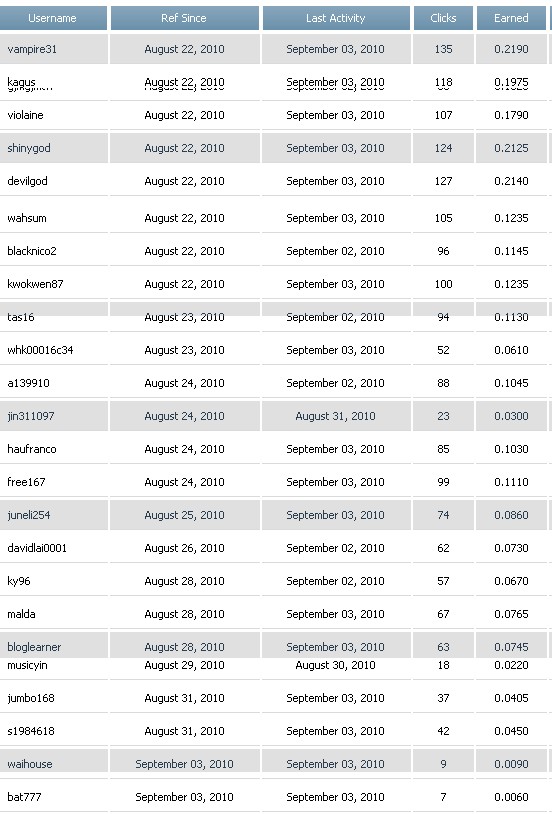Click the Earned column header
The image size is (552, 814).
point(511,18)
